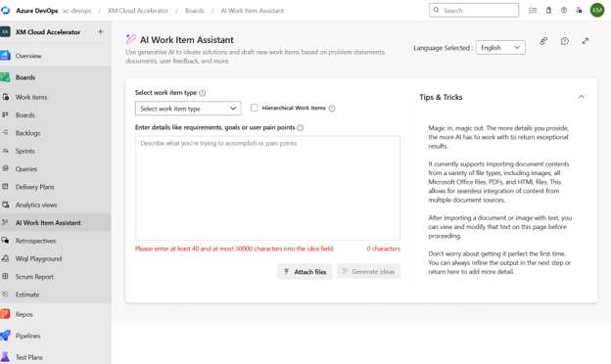This screenshot has width=611, height=364.
Task: Click the Scrum Report icon in sidebar
Action: 6,276
